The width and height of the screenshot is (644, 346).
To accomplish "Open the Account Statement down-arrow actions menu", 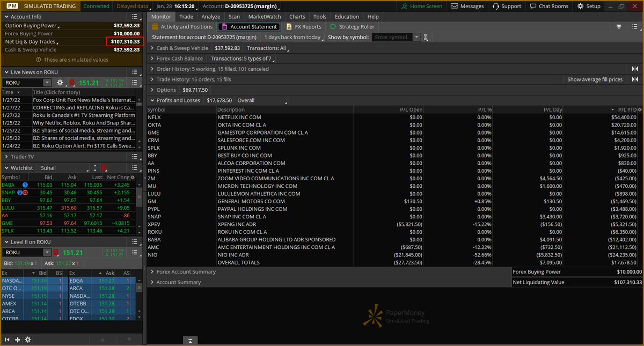I will [x=619, y=27].
